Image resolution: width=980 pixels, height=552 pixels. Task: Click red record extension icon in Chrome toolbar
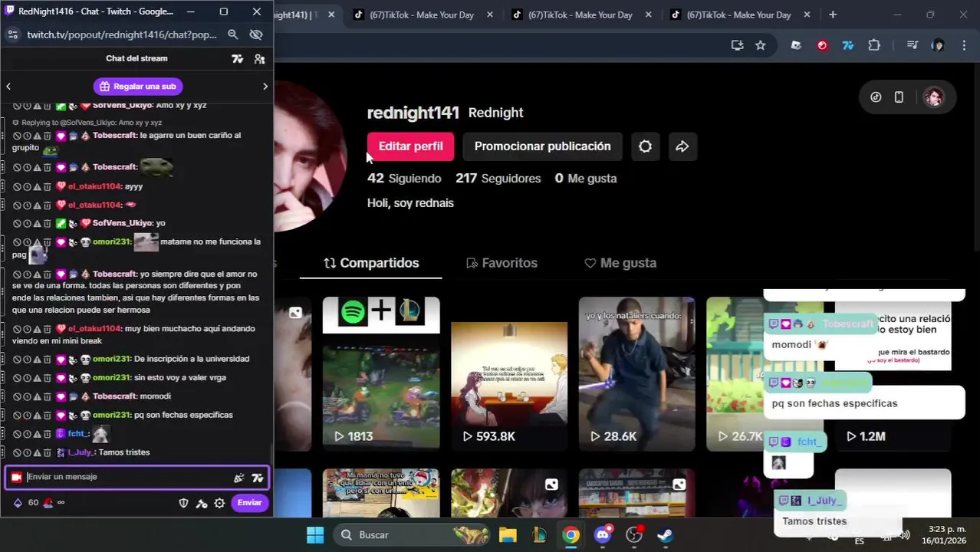822,45
